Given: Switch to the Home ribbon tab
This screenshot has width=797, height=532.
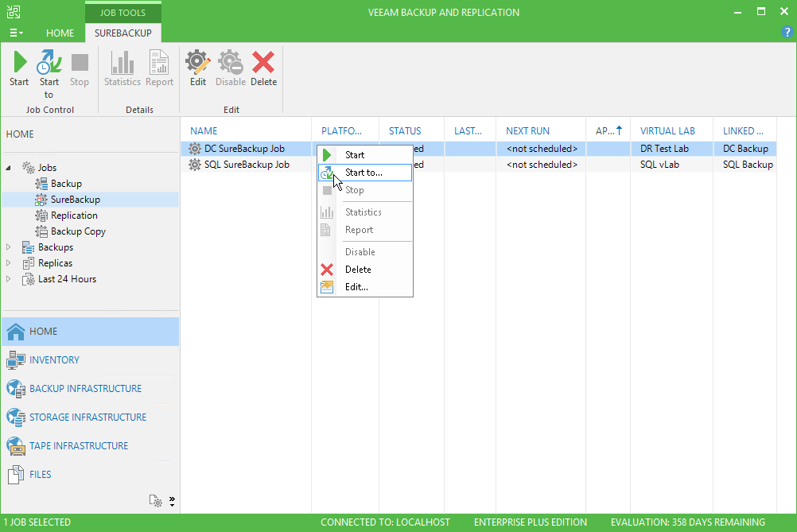Looking at the screenshot, I should 60,33.
